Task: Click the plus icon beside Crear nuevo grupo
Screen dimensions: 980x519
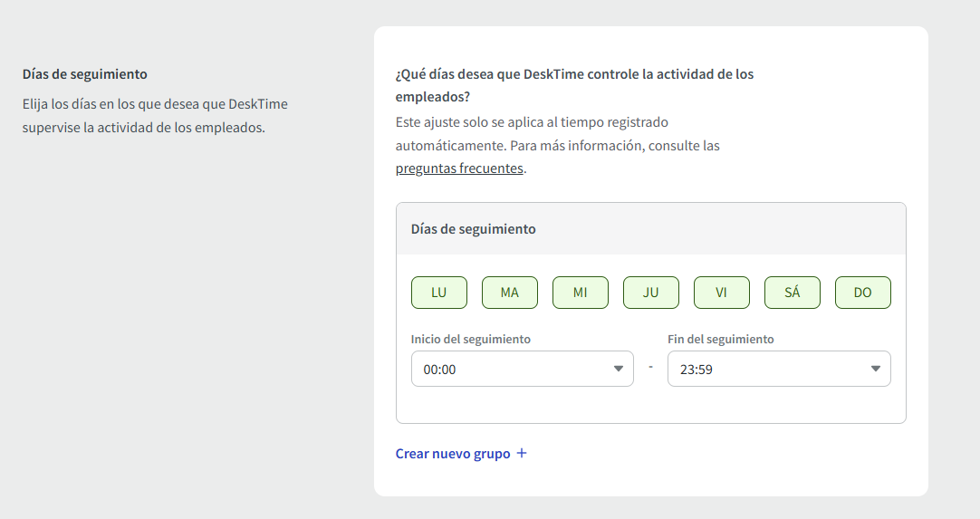Action: pos(522,453)
